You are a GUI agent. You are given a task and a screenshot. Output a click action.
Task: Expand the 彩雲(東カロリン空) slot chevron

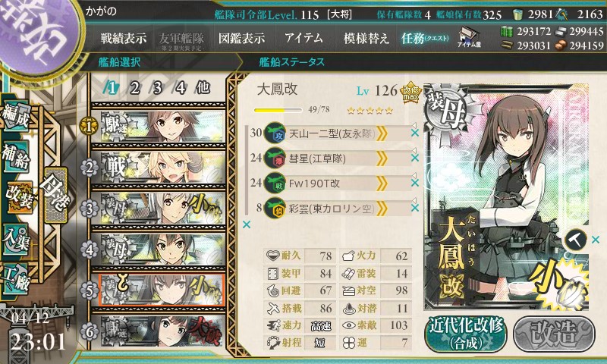click(x=382, y=209)
